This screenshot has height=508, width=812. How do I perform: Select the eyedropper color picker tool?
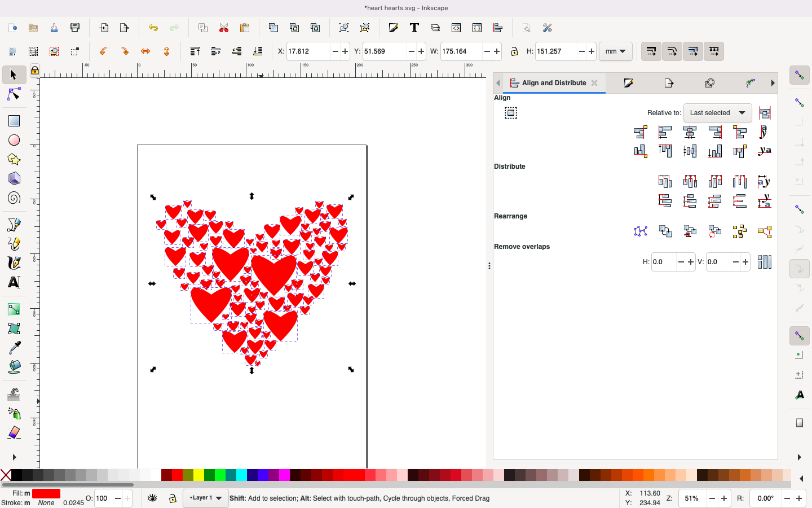click(x=14, y=348)
